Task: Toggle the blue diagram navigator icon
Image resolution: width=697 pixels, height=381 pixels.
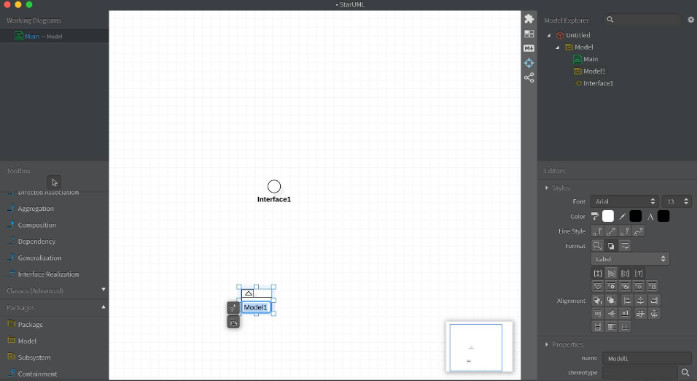Action: pyautogui.click(x=529, y=63)
